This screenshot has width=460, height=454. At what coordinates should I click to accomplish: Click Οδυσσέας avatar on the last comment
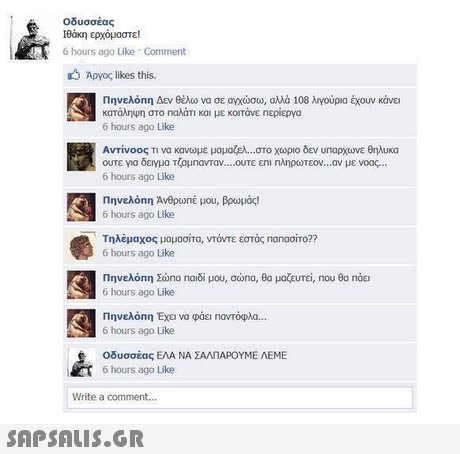point(81,363)
